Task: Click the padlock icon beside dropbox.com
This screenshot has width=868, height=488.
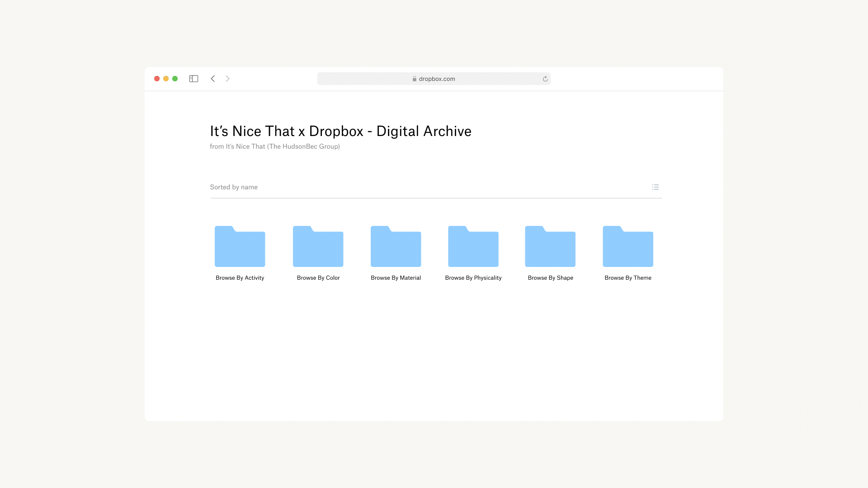Action: (414, 79)
